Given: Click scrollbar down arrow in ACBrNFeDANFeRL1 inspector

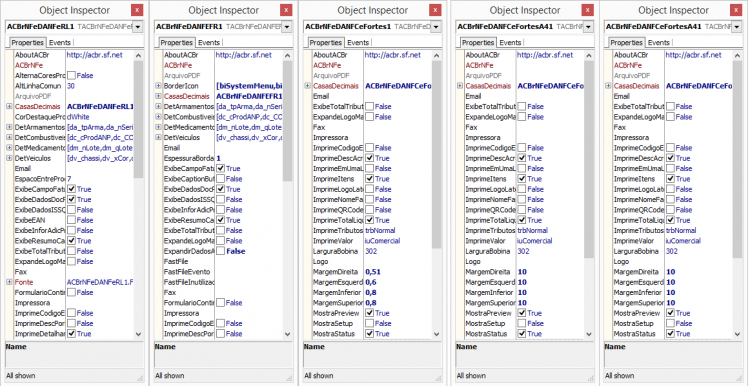Looking at the screenshot, I should pyautogui.click(x=138, y=334).
